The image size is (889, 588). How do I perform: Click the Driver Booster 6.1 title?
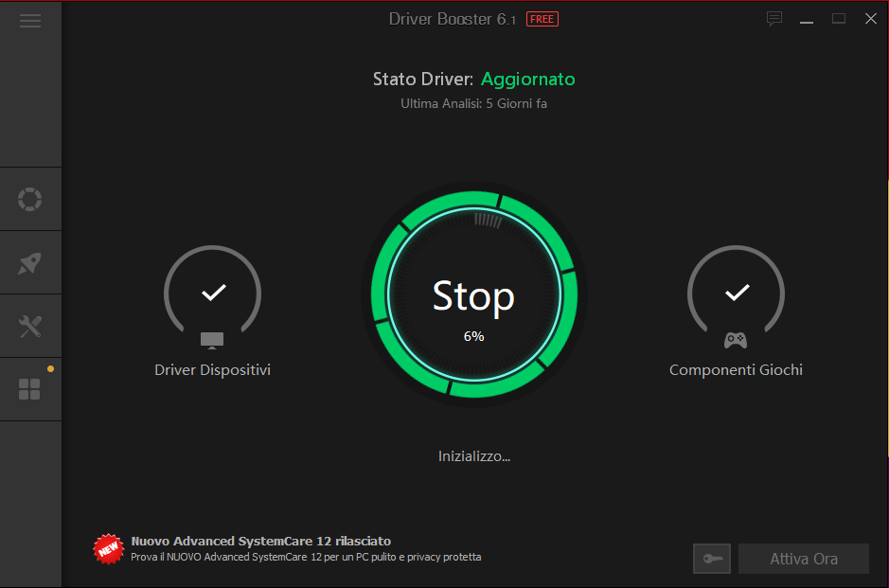(453, 19)
